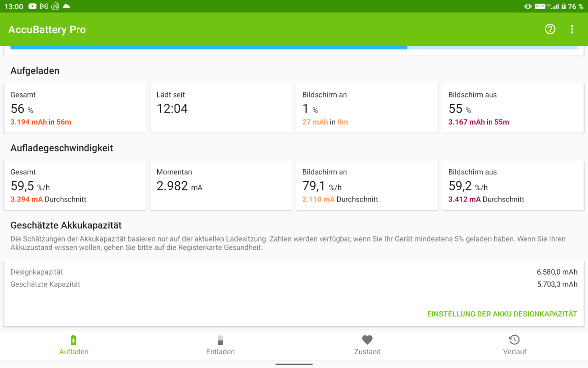Screen dimensions: 588x368
Task: Tap the 2.110 mA Durchschnitt value
Action: [340, 199]
